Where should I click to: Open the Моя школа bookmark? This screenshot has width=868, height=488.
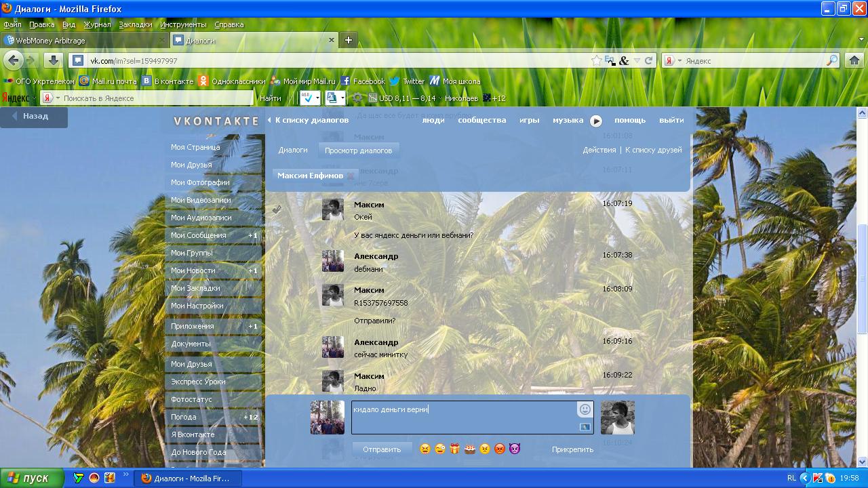pyautogui.click(x=455, y=81)
